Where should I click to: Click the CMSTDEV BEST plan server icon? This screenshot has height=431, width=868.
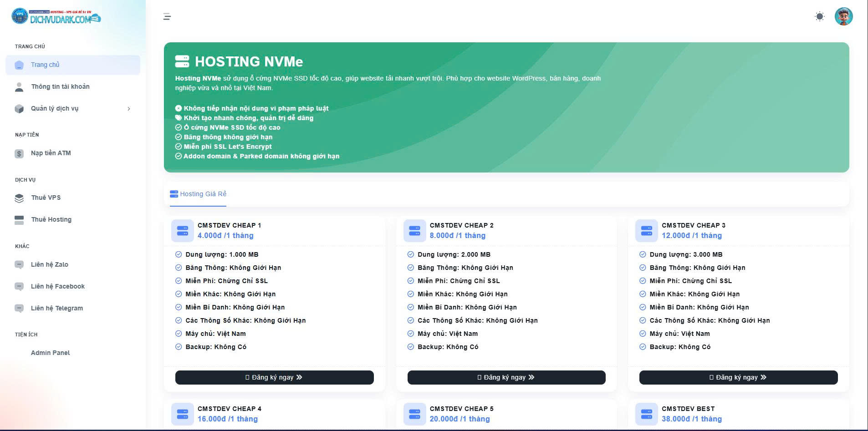[x=646, y=414]
